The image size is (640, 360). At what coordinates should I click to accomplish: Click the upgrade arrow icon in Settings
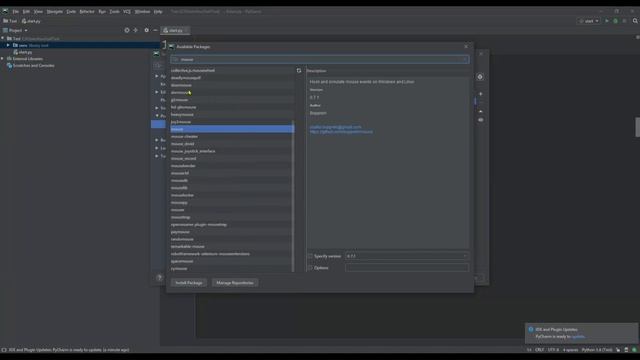pos(481,111)
